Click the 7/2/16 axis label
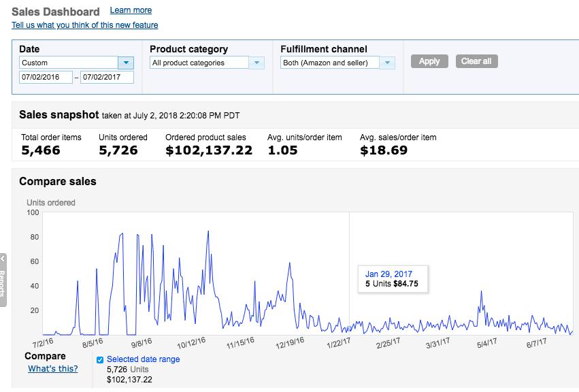The height and width of the screenshot is (392, 579). tap(43, 343)
